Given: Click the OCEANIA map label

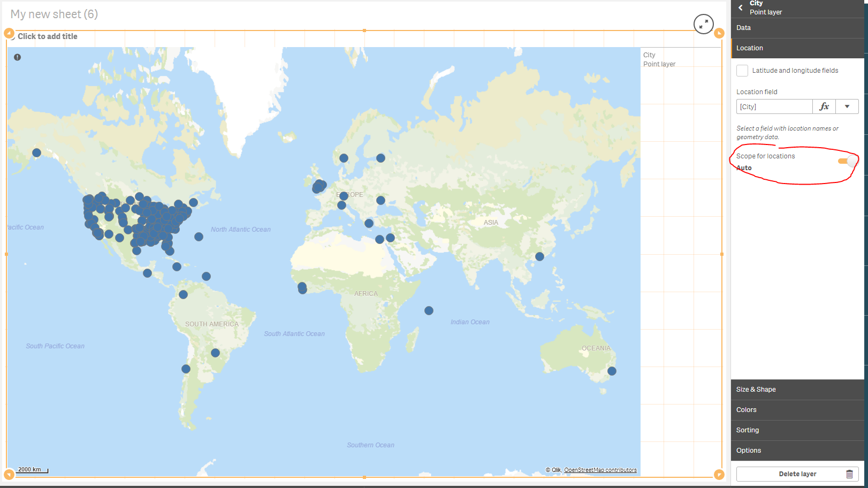Looking at the screenshot, I should (596, 348).
